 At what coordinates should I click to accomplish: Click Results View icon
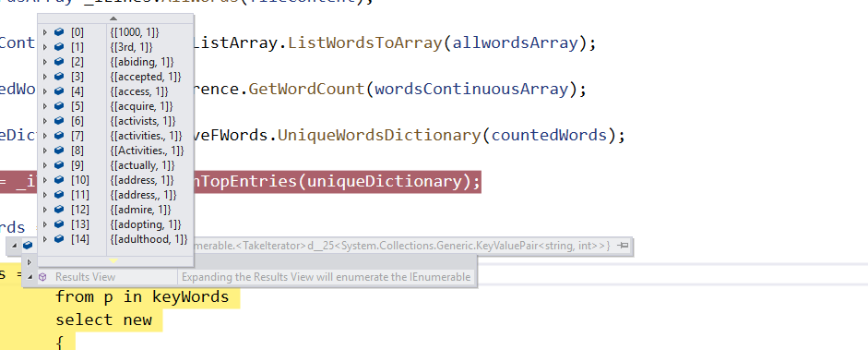pyautogui.click(x=42, y=277)
